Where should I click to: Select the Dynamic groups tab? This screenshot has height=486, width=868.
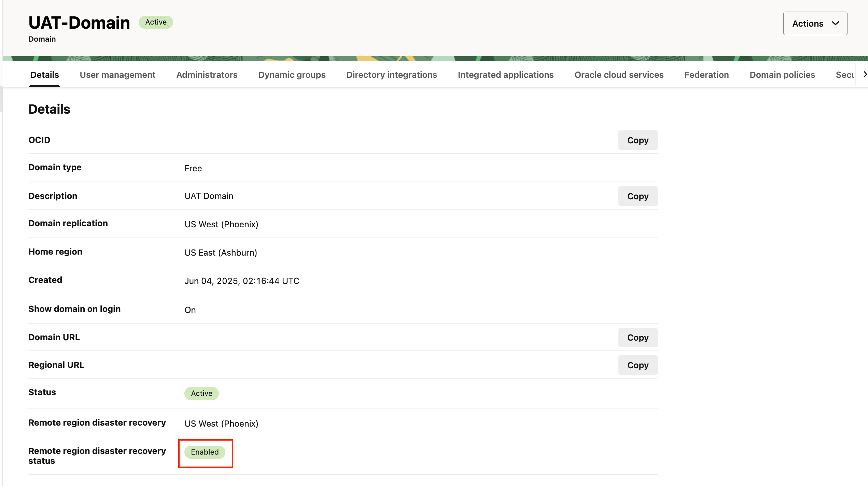click(292, 75)
